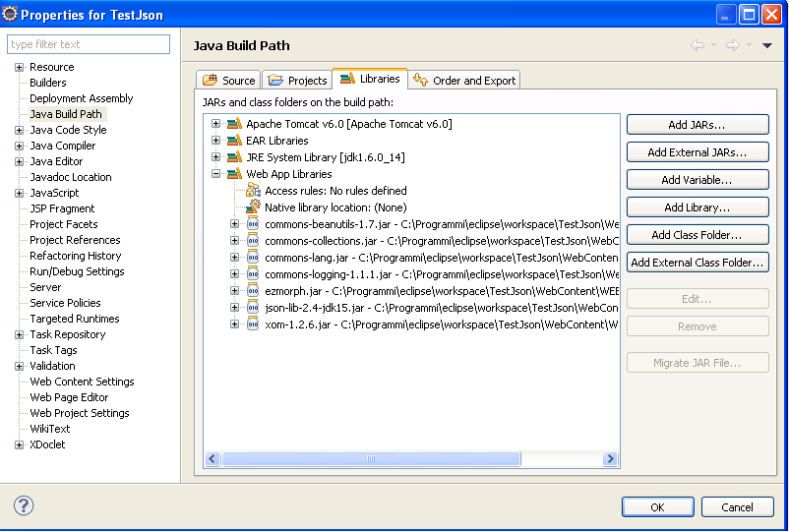The width and height of the screenshot is (789, 532).
Task: Click the Properties dialog title bar gear icon
Action: [x=10, y=14]
